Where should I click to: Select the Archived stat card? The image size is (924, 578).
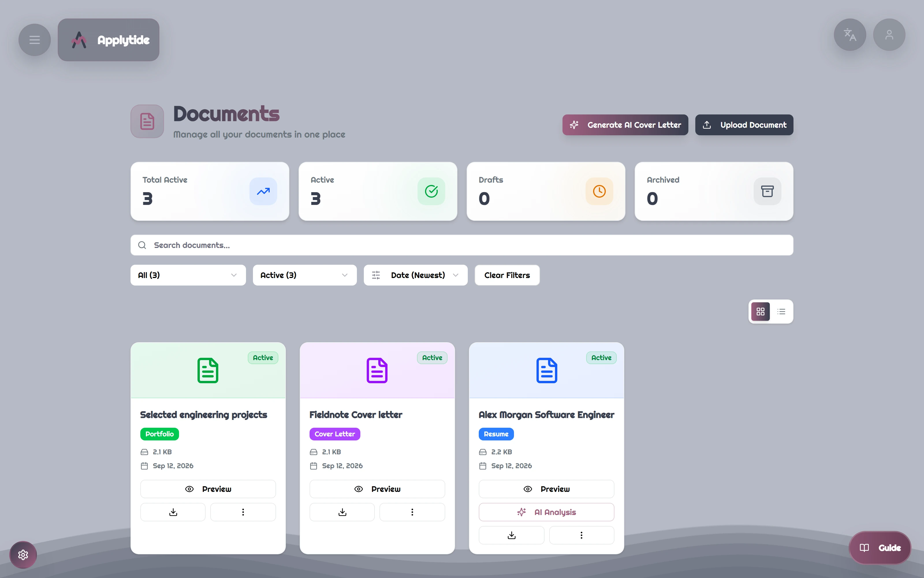pyautogui.click(x=714, y=191)
